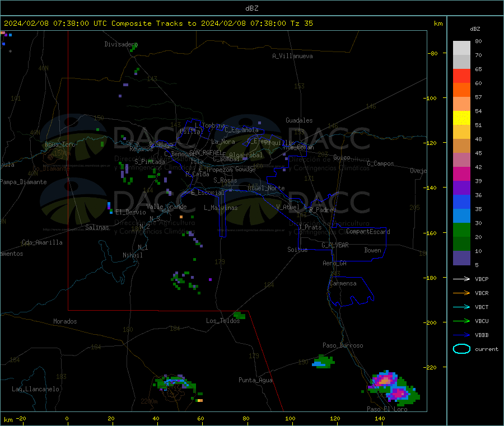Click the Los_Toldos place label
Image resolution: width=504 pixels, height=426 pixels.
pyautogui.click(x=223, y=321)
